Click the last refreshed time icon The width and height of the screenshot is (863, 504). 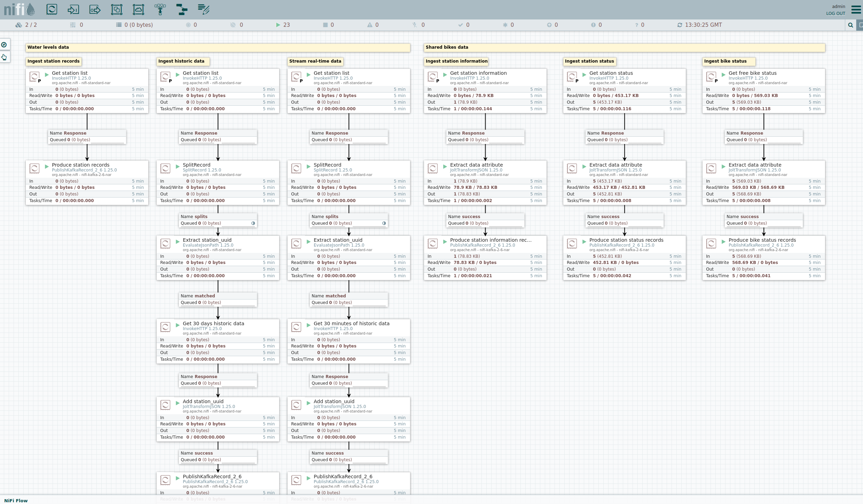coord(680,25)
